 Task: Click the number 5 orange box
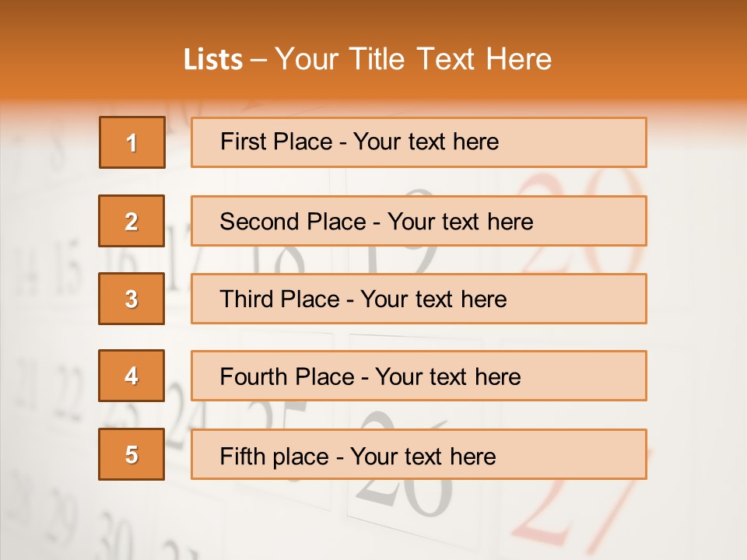click(132, 454)
